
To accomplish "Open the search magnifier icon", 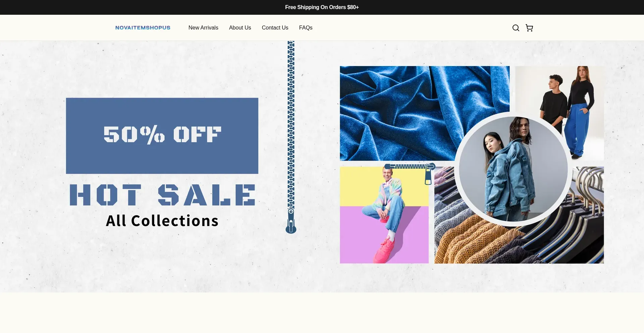I will click(x=516, y=28).
